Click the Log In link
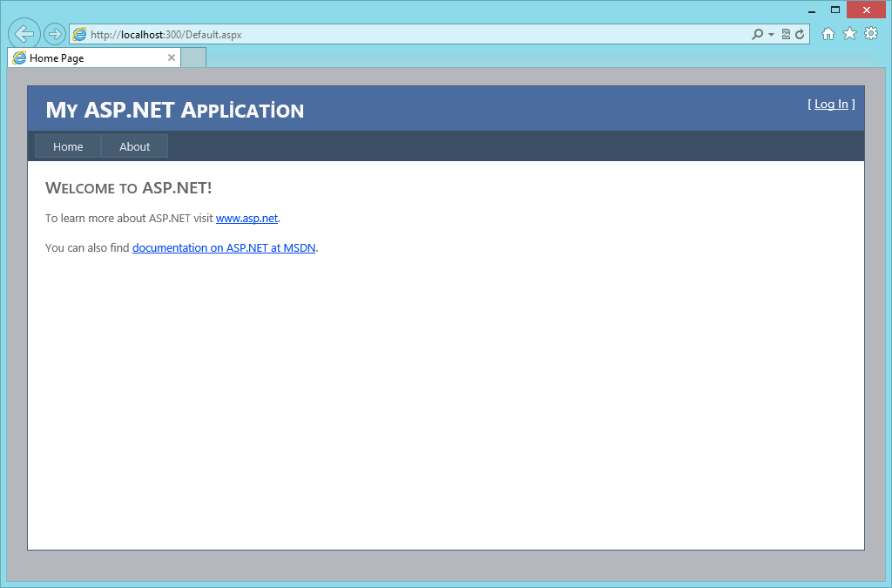892x588 pixels. point(831,104)
